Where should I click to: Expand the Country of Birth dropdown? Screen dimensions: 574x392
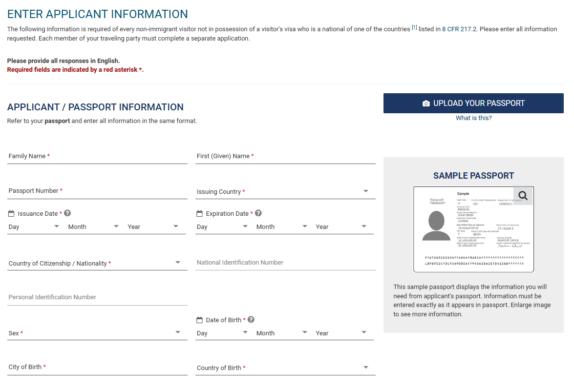pyautogui.click(x=366, y=367)
